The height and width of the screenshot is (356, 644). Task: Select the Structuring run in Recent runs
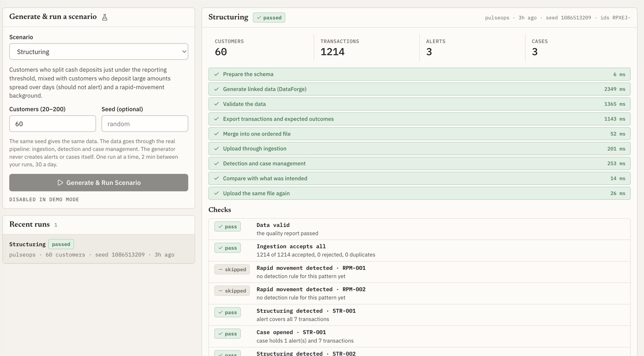pyautogui.click(x=99, y=249)
